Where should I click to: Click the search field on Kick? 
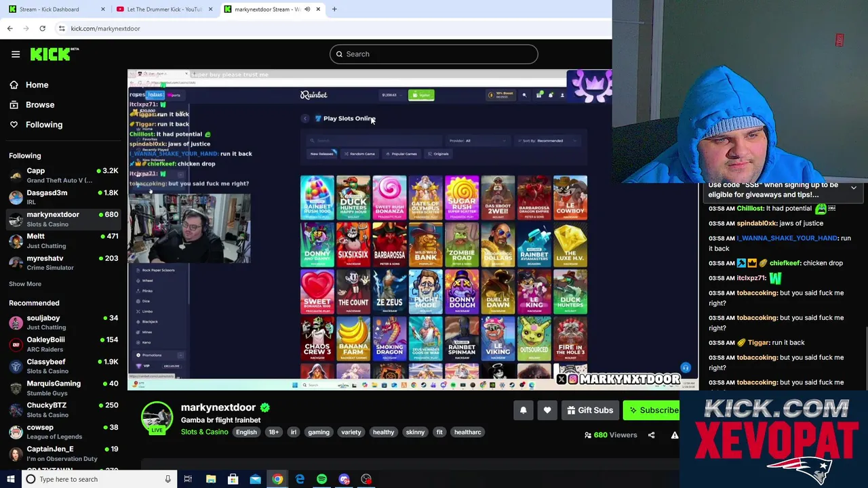tap(433, 54)
